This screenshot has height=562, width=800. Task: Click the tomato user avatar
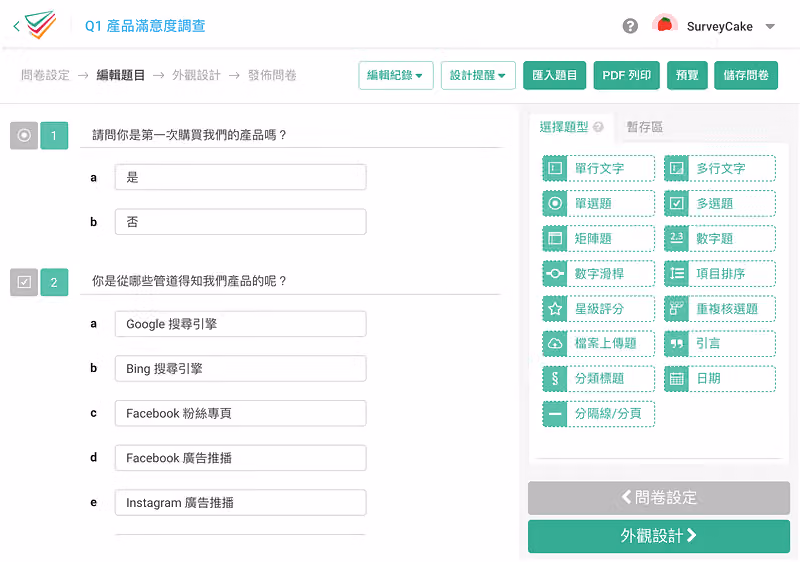664,25
